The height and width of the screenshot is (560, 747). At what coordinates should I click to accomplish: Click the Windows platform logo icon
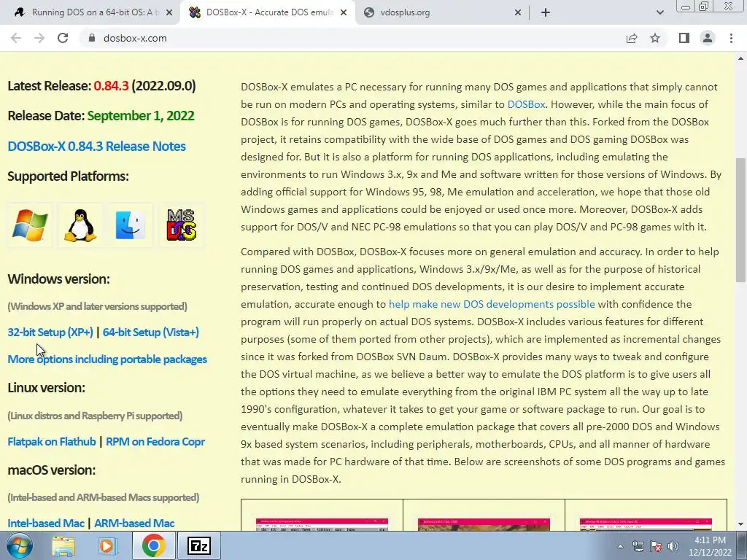tap(29, 225)
